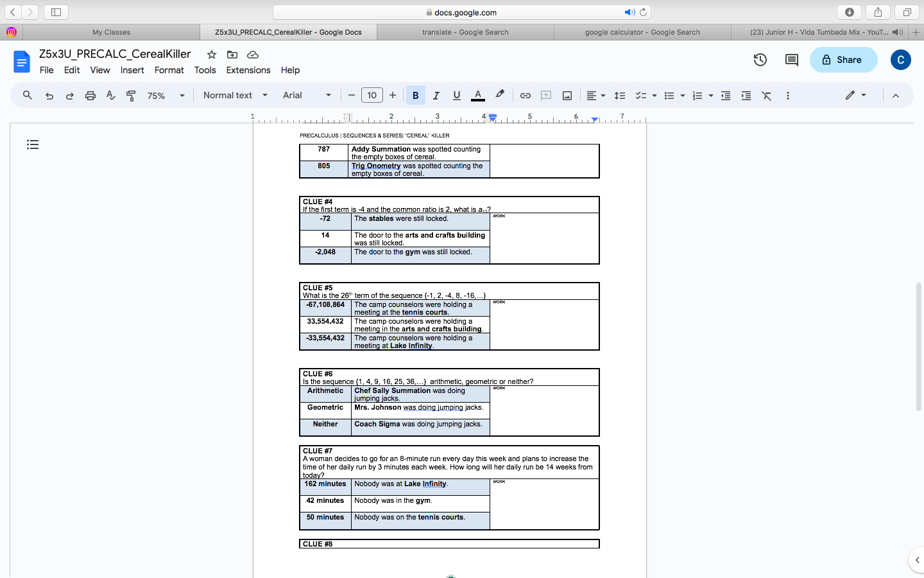
Task: Toggle the numbered list button
Action: point(697,96)
